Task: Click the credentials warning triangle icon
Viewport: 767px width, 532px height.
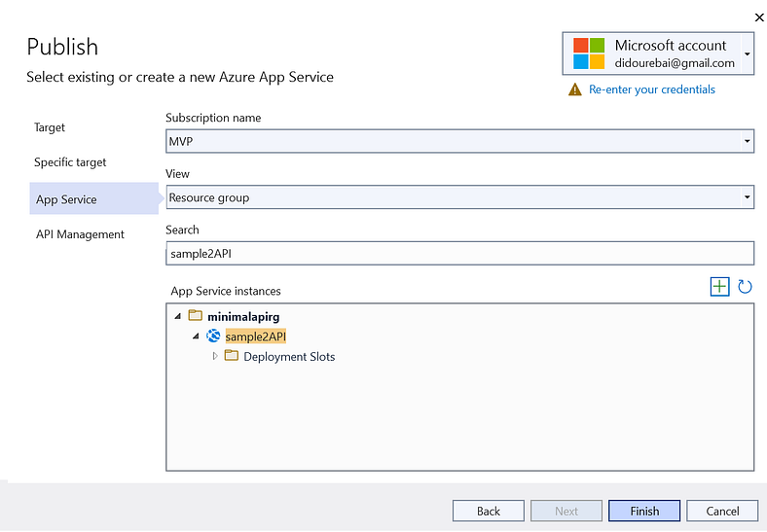Action: pos(575,89)
